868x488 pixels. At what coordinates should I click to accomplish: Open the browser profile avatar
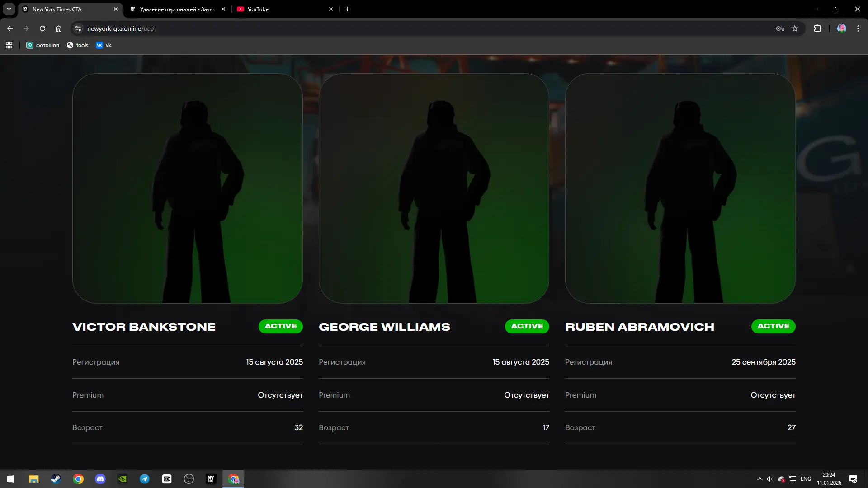[841, 28]
